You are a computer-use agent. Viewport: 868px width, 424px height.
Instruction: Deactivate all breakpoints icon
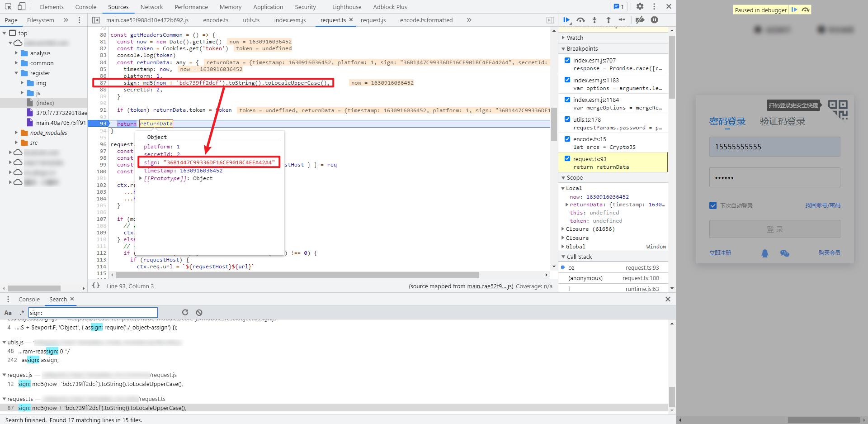click(640, 20)
